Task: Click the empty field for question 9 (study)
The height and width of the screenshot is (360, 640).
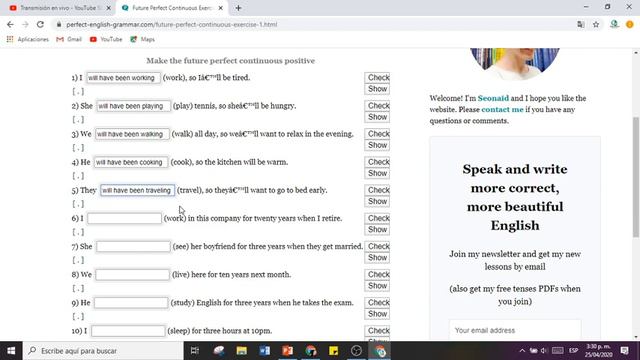Action: 131,303
